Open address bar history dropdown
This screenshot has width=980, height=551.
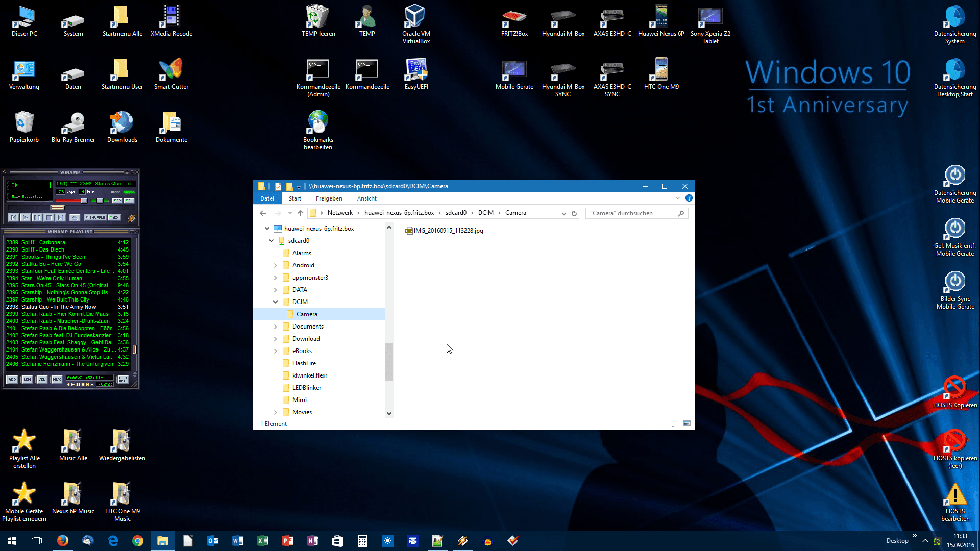coord(563,213)
